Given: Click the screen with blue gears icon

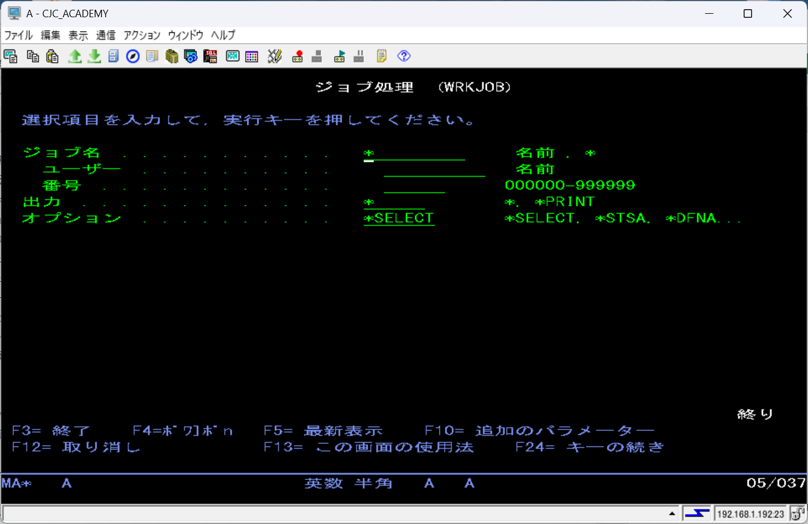Looking at the screenshot, I should (191, 56).
